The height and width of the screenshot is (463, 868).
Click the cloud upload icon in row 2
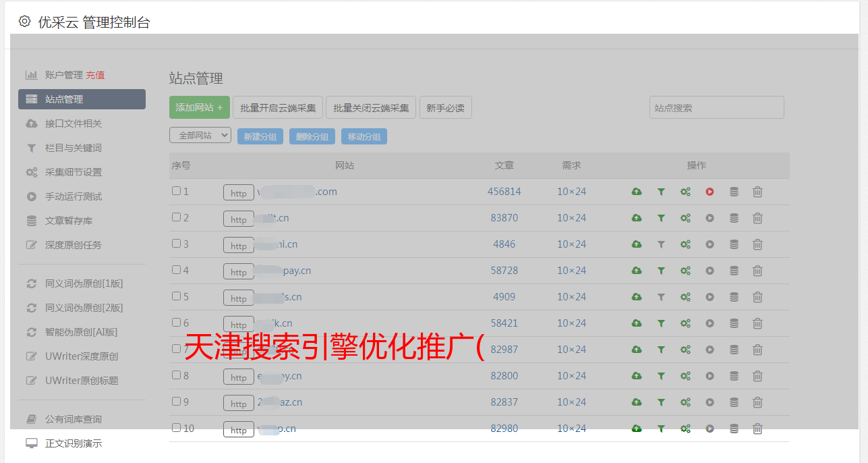tap(636, 218)
